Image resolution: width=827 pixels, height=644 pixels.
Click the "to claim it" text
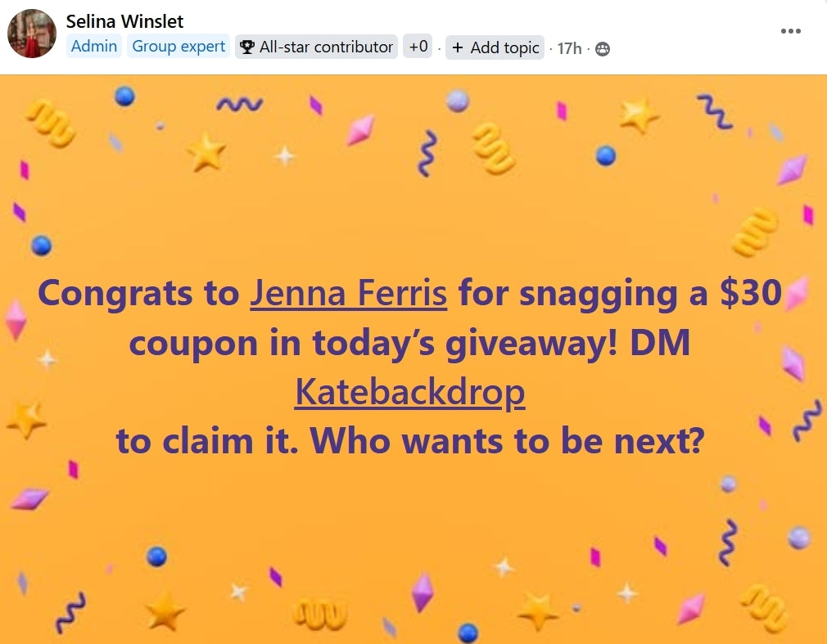[207, 442]
